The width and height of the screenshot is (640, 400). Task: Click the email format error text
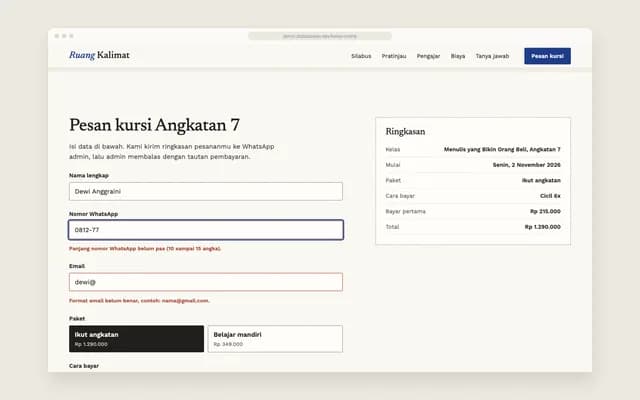click(139, 300)
